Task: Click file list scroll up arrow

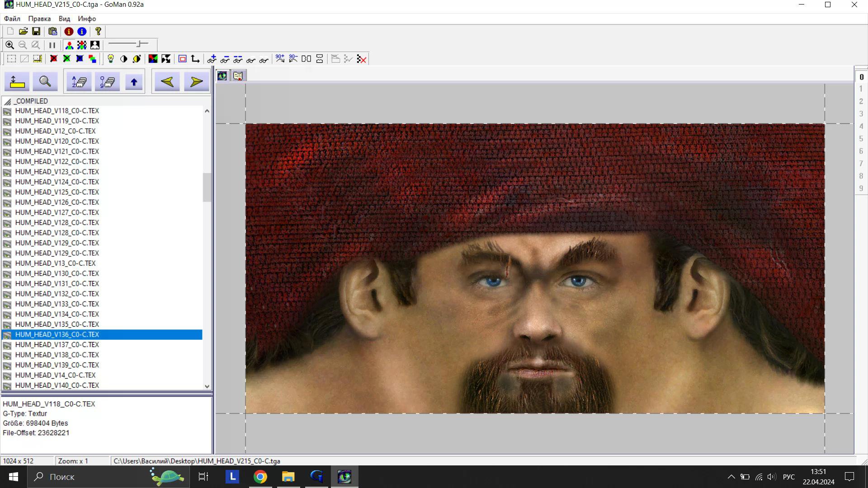Action: 207,111
